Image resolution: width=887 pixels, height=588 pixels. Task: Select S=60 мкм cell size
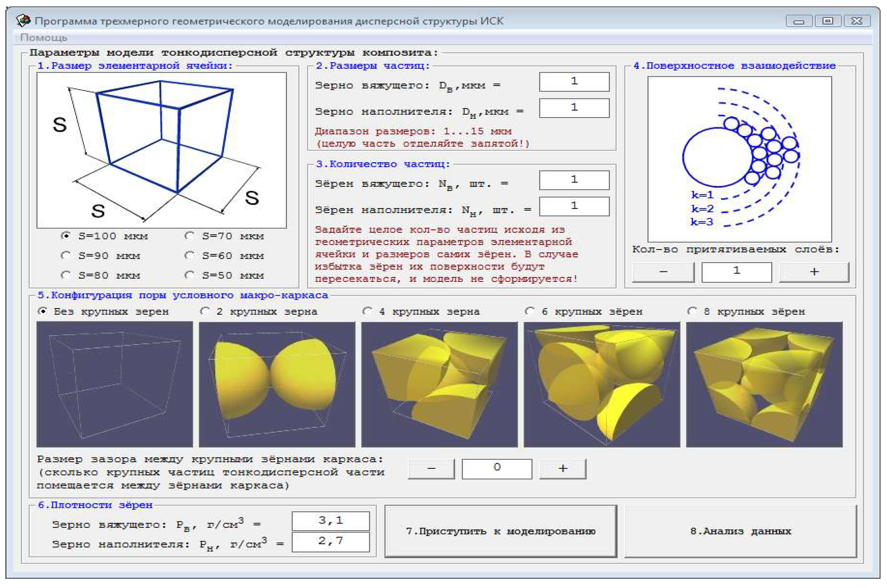click(x=224, y=256)
